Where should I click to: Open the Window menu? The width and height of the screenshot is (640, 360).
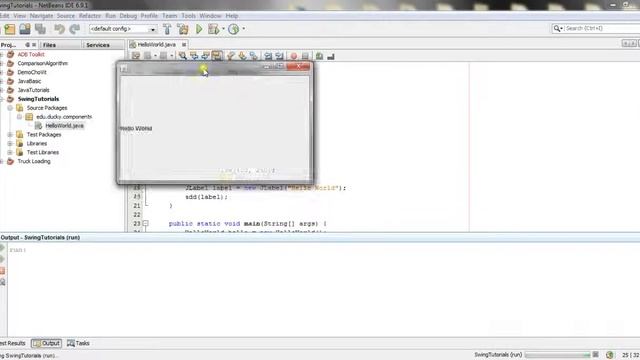point(210,16)
